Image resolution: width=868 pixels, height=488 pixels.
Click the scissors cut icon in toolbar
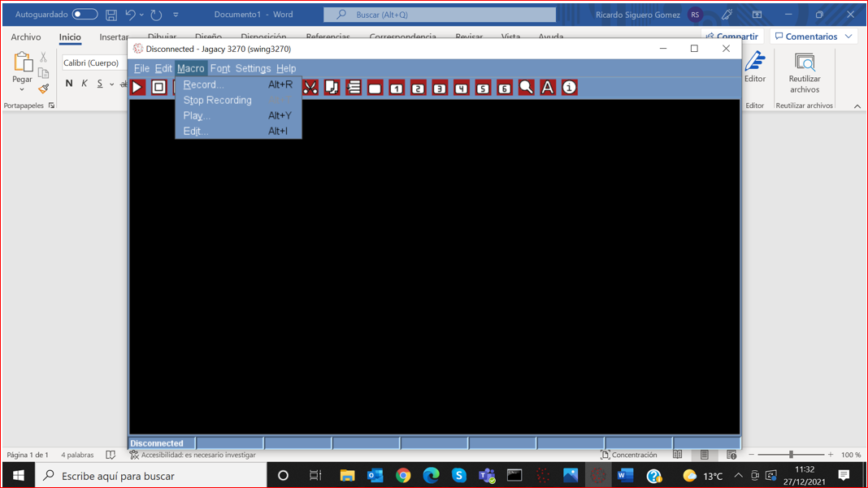[x=310, y=87]
